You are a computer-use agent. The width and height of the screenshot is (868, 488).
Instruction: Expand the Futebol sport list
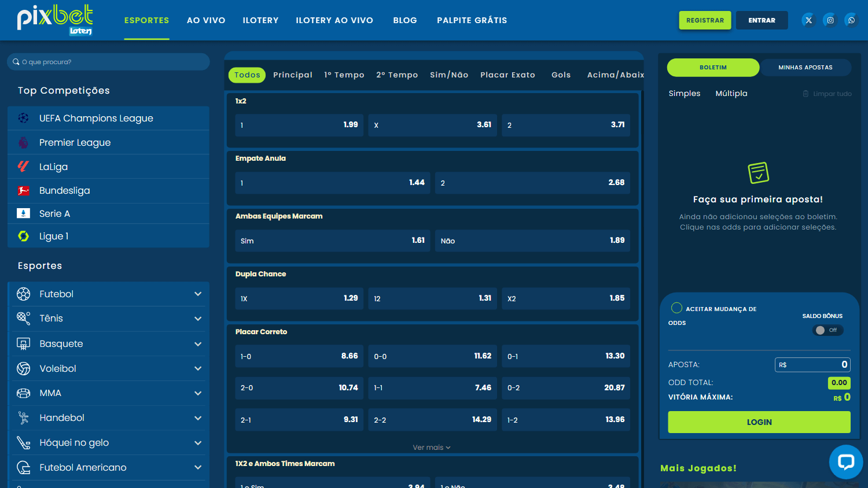[x=198, y=294]
